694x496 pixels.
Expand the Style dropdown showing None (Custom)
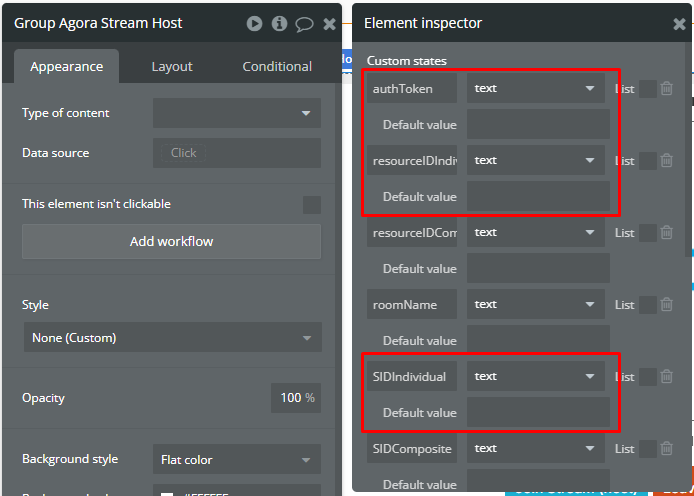172,338
